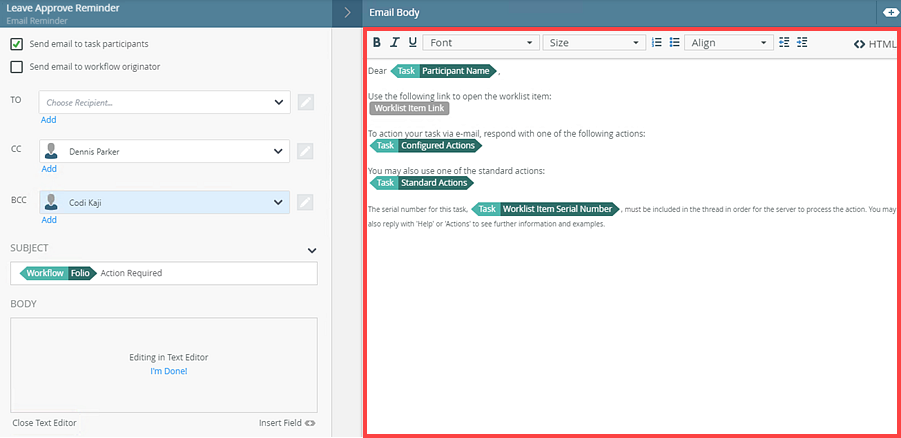Switch to HTML source view
The height and width of the screenshot is (438, 901).
click(875, 44)
